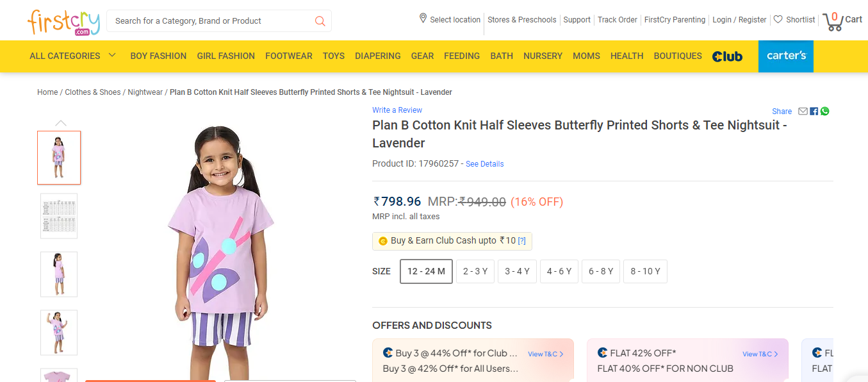Viewport: 868px width, 382px height.
Task: Share product on Facebook icon
Action: tap(814, 112)
